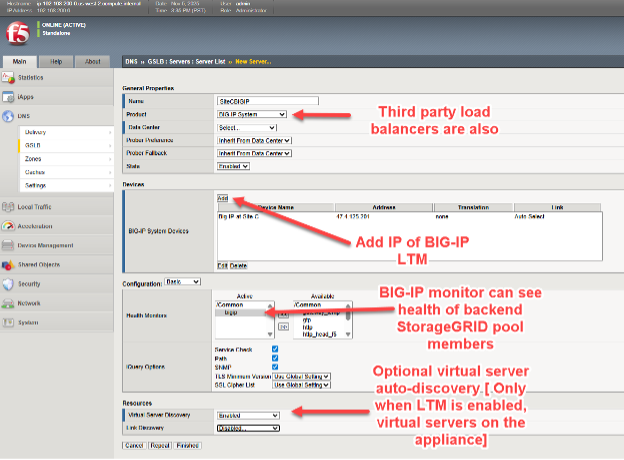This screenshot has height=460, width=624.
Task: Click the DNS breadcrumb link
Action: 131,62
